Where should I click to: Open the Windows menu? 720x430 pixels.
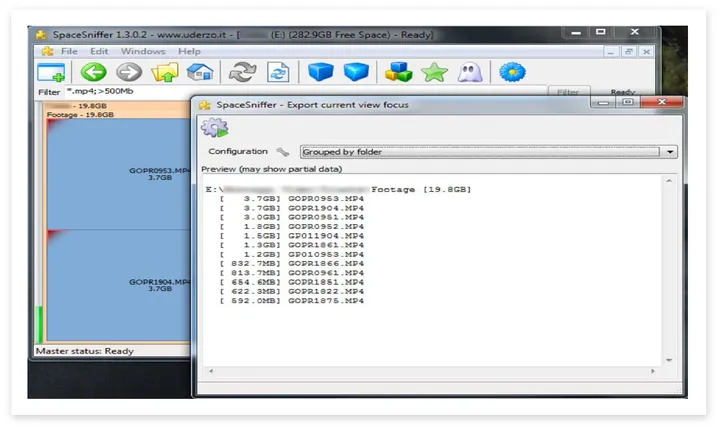143,51
